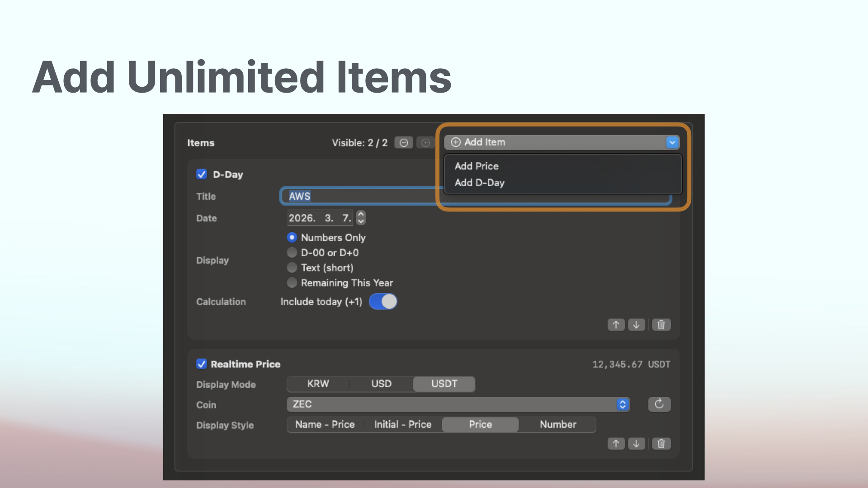Select the Name - Price display style
The width and height of the screenshot is (868, 488).
(325, 424)
